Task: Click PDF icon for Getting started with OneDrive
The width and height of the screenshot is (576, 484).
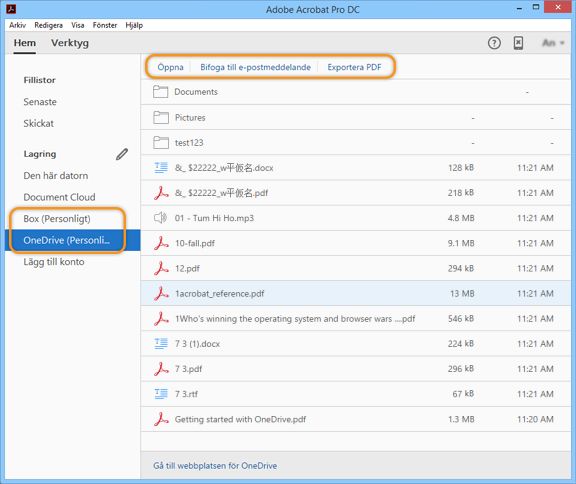Action: coord(161,419)
